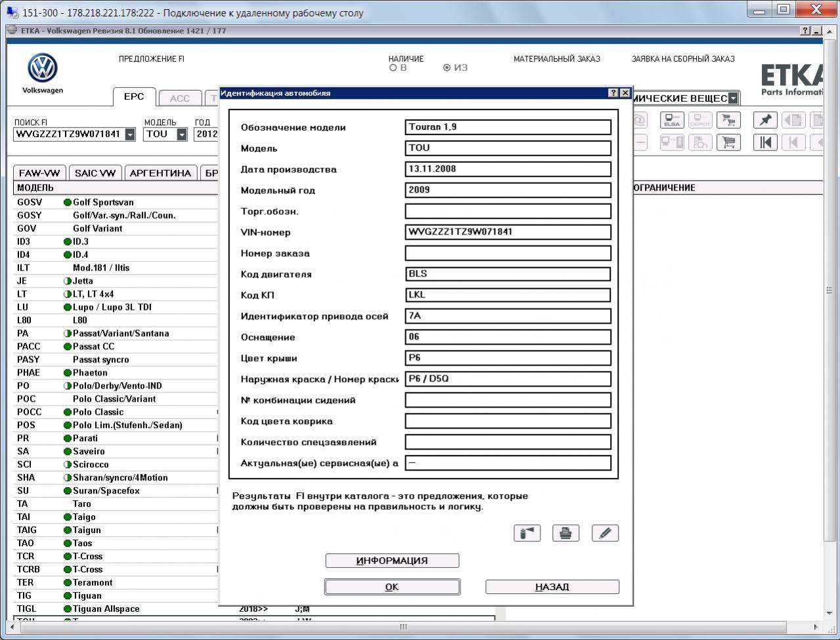The width and height of the screenshot is (840, 640).
Task: Click the ETKA window help question mark
Action: (806, 31)
